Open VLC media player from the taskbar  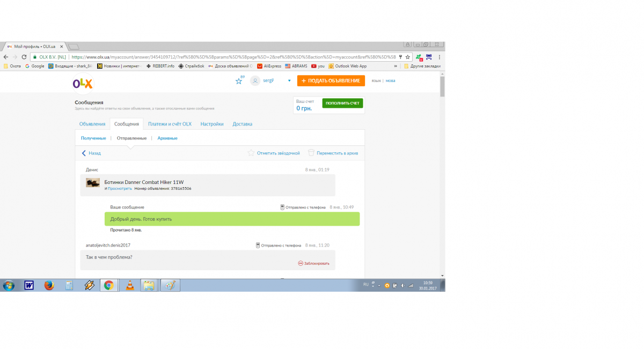coord(129,285)
